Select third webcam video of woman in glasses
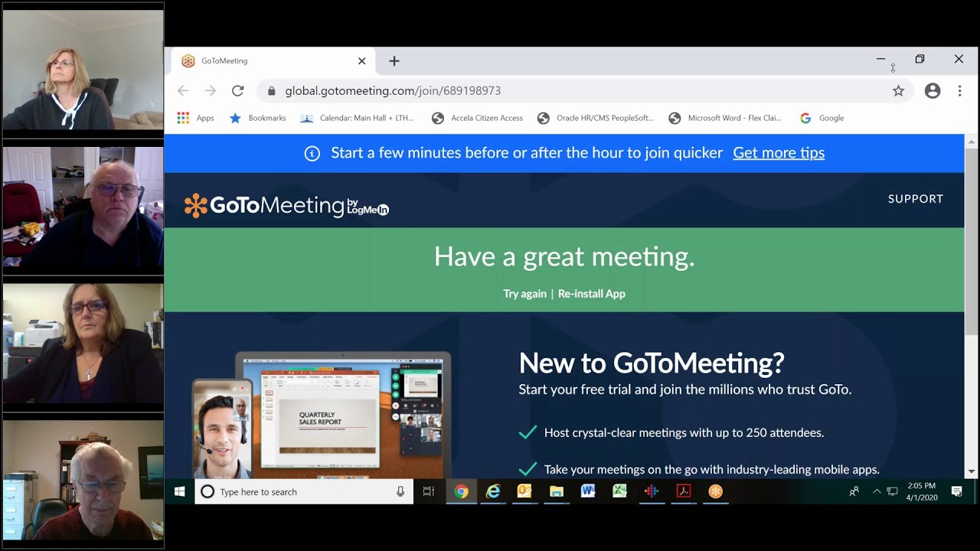This screenshot has width=980, height=551. pyautogui.click(x=83, y=343)
